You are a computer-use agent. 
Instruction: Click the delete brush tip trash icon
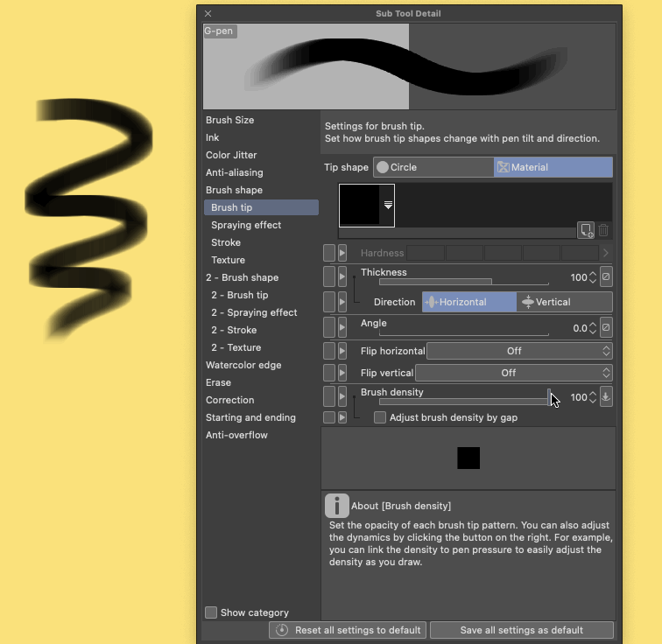(x=603, y=230)
